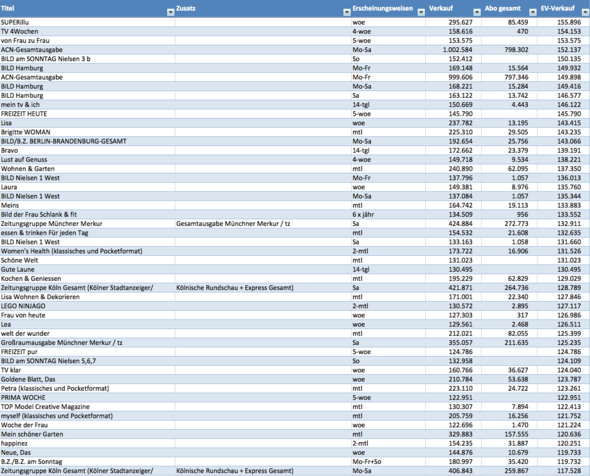Viewport: 590px width, 476px height.
Task: Click the FREIZEIT pur cell
Action: point(87,352)
